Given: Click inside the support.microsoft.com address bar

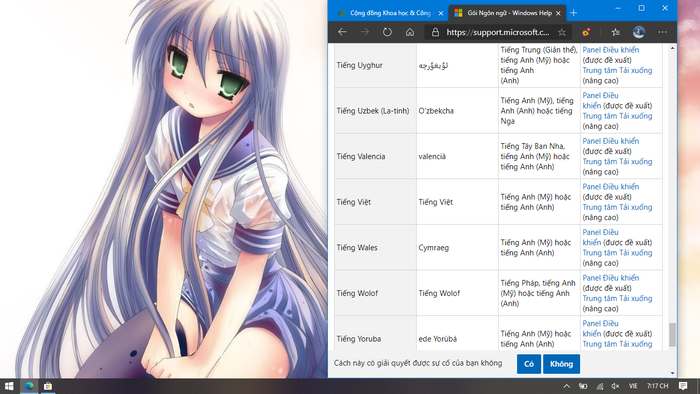Looking at the screenshot, I should 498,32.
